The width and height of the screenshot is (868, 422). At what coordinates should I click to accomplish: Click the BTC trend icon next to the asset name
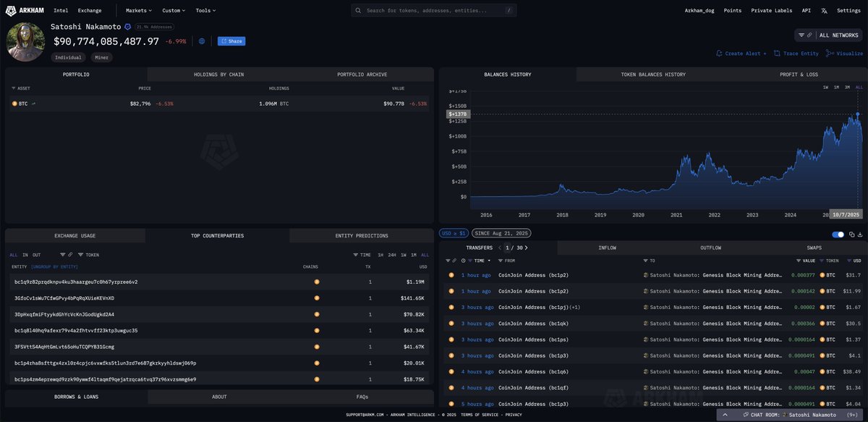[x=34, y=104]
